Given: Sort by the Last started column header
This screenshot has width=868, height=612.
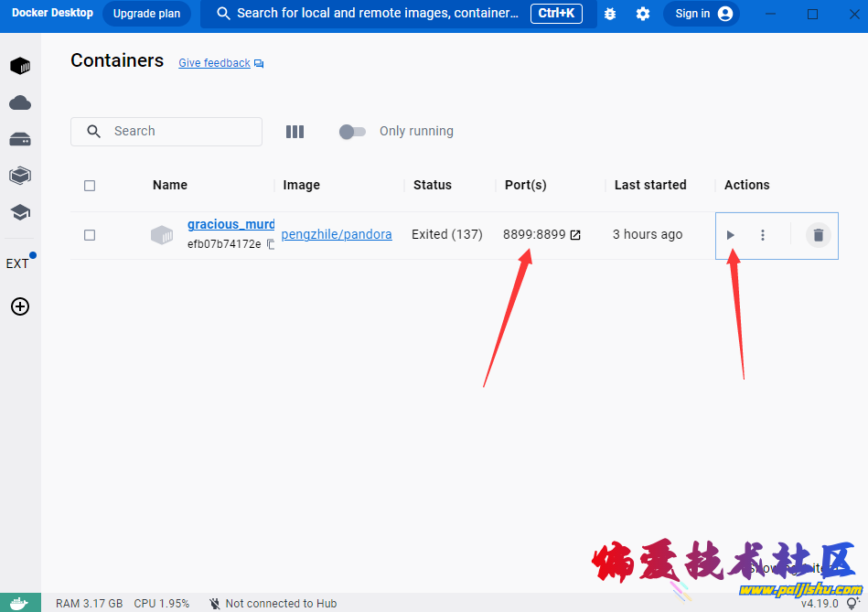Looking at the screenshot, I should coord(650,185).
